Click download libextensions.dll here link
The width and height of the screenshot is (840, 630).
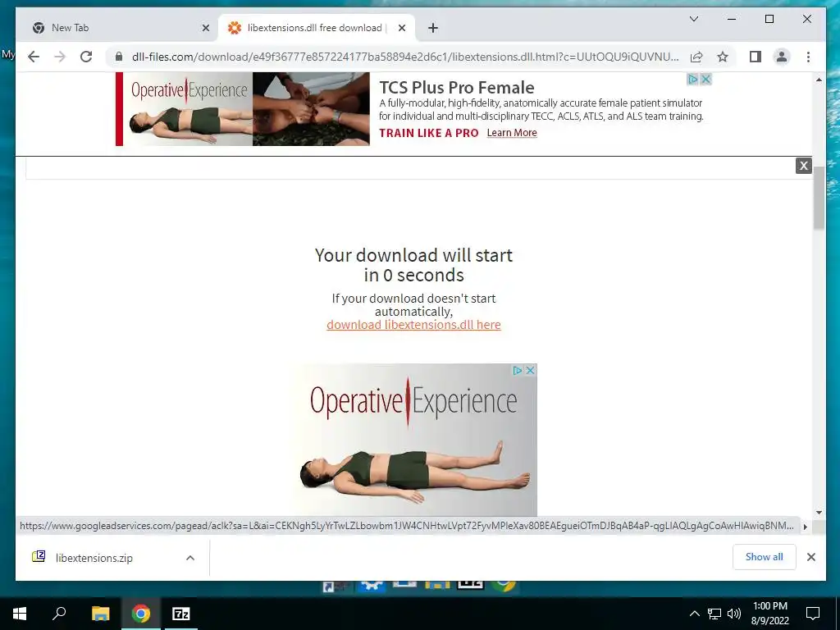(x=413, y=325)
